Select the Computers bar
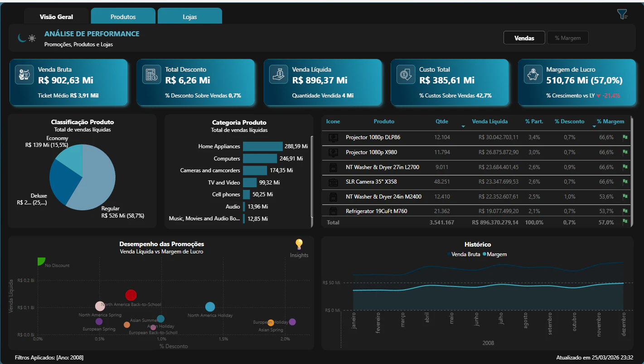This screenshot has width=644, height=364. click(260, 159)
